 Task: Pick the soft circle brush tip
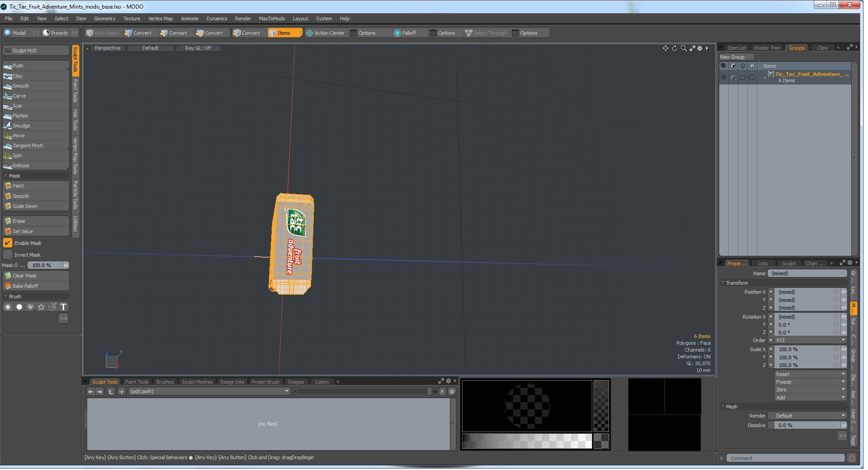coord(8,307)
